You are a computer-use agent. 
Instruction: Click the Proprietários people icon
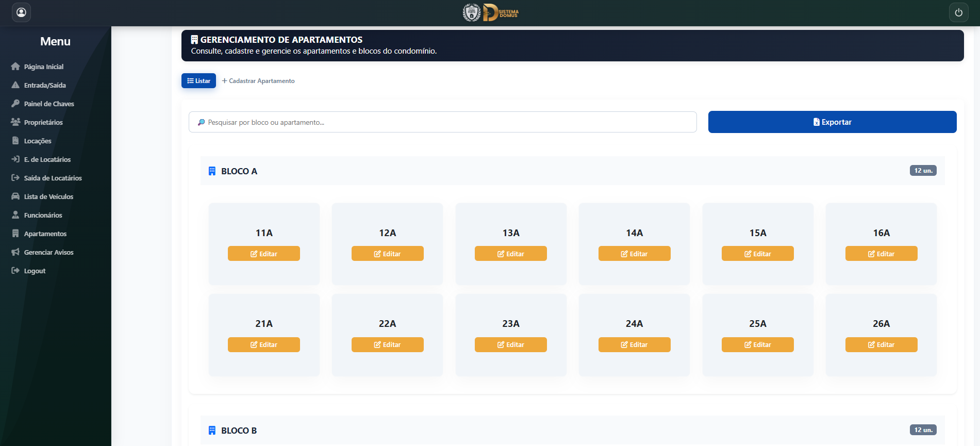point(15,122)
